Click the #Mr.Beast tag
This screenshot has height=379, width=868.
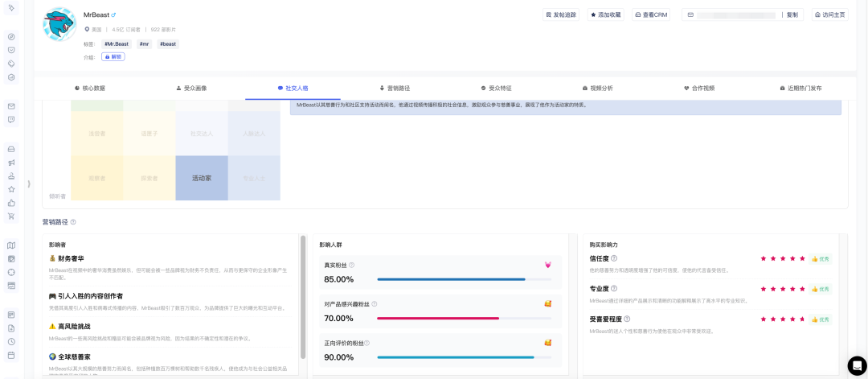pos(117,43)
